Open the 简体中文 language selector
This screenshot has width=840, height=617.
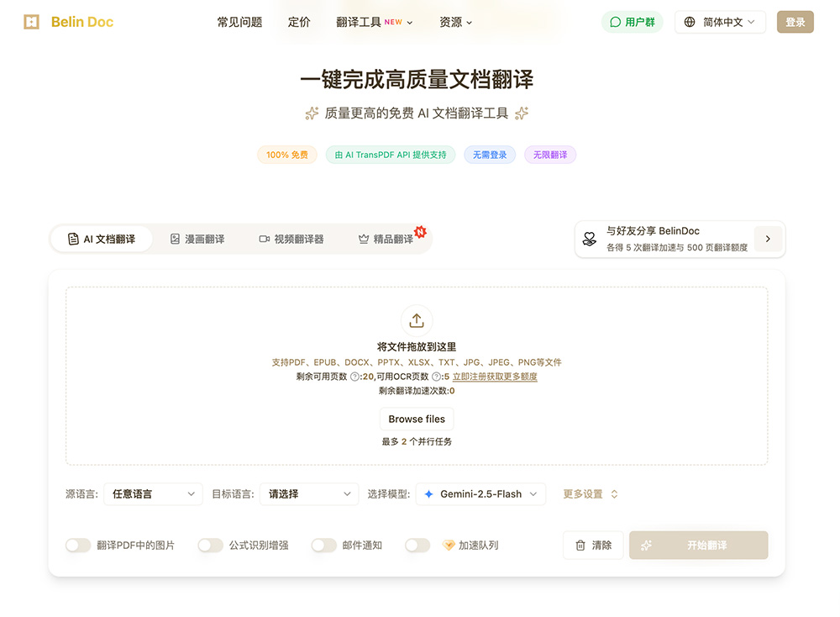(720, 22)
